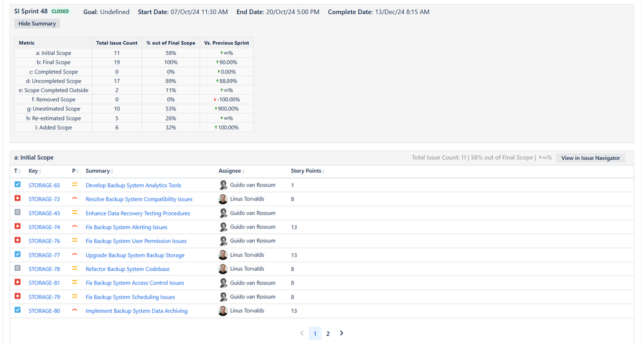Image resolution: width=644 pixels, height=345 pixels.
Task: Click Total Issue Count column header
Action: point(117,43)
